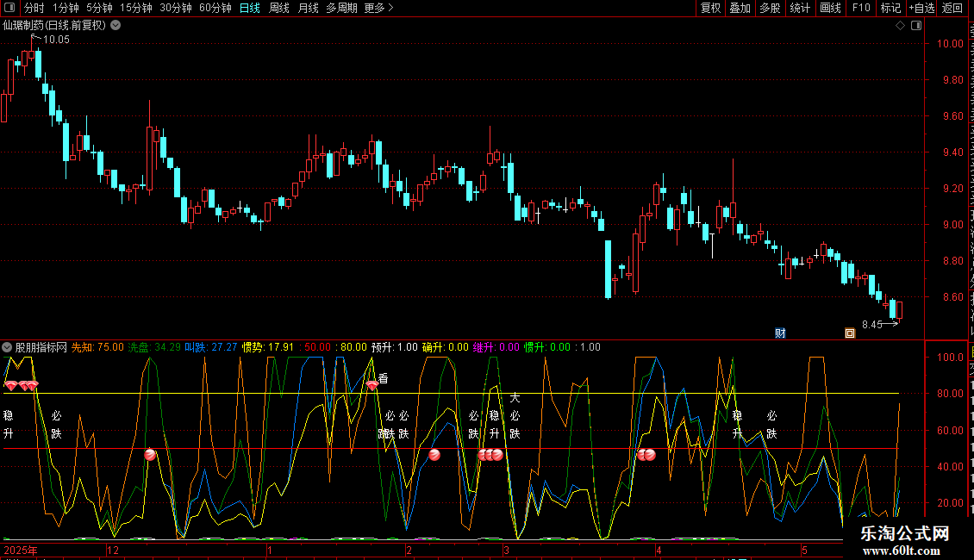Screen dimensions: 974x560
Task: Switch to 分时 intraday chart
Action: coord(34,8)
